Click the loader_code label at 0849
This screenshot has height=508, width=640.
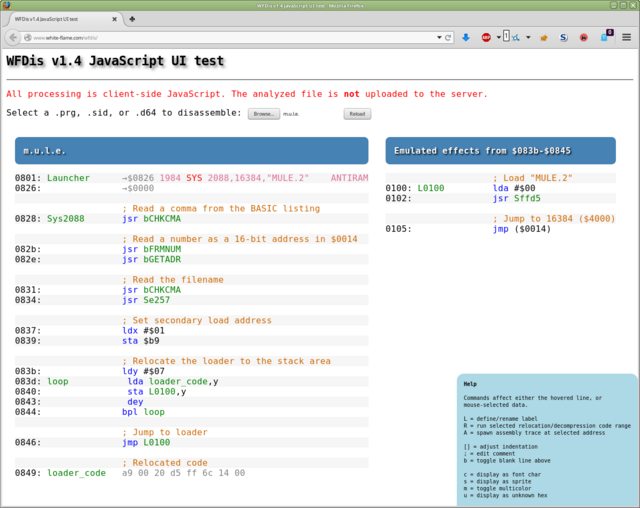(76, 473)
